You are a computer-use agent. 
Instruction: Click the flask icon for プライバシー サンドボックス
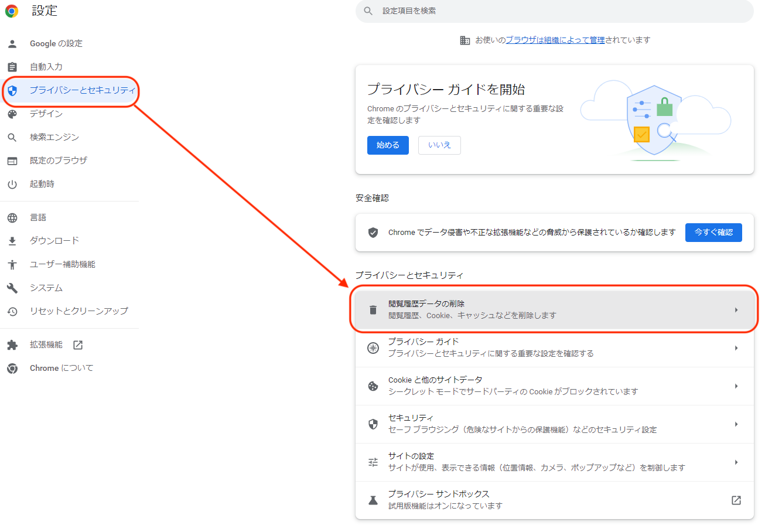click(x=373, y=500)
